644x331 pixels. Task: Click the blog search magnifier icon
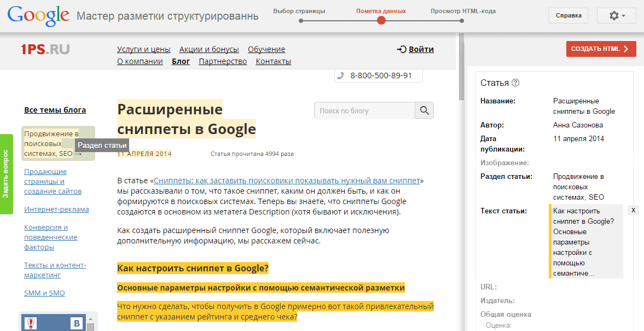point(424,111)
